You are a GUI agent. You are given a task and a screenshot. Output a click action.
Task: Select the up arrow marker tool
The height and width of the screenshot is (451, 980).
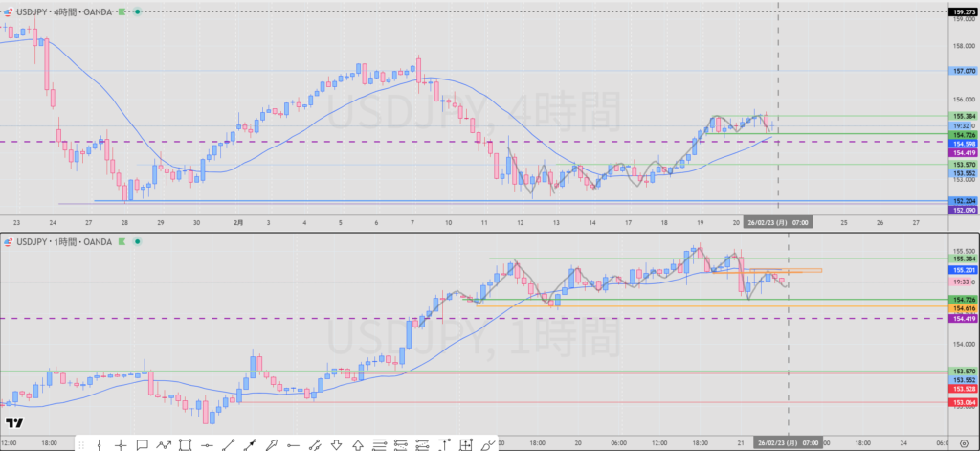(358, 444)
